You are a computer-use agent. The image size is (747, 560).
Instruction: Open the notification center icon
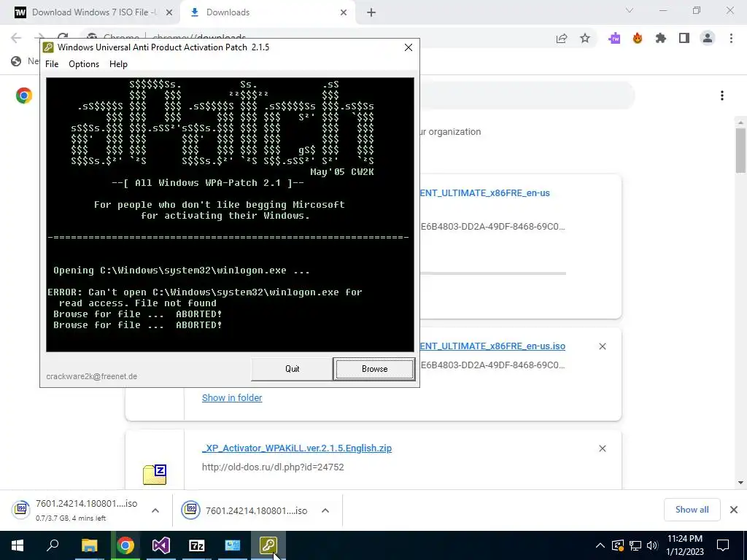(x=723, y=545)
